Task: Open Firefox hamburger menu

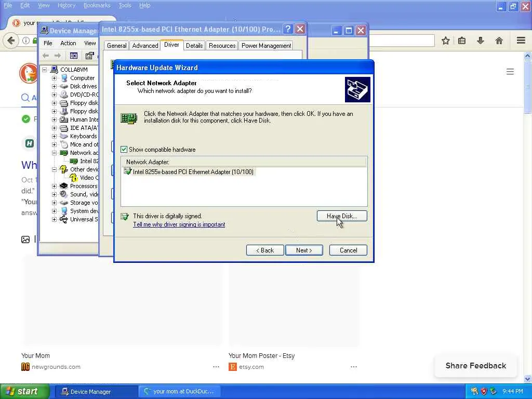Action: point(521,41)
